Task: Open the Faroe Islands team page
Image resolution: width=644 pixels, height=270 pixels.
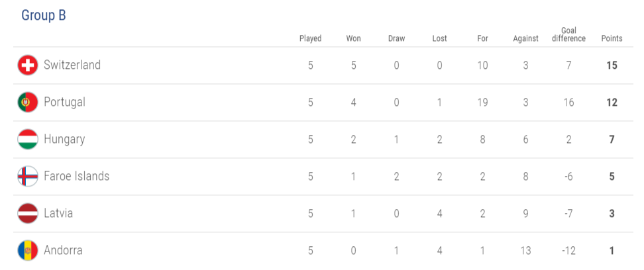Action: pyautogui.click(x=76, y=176)
